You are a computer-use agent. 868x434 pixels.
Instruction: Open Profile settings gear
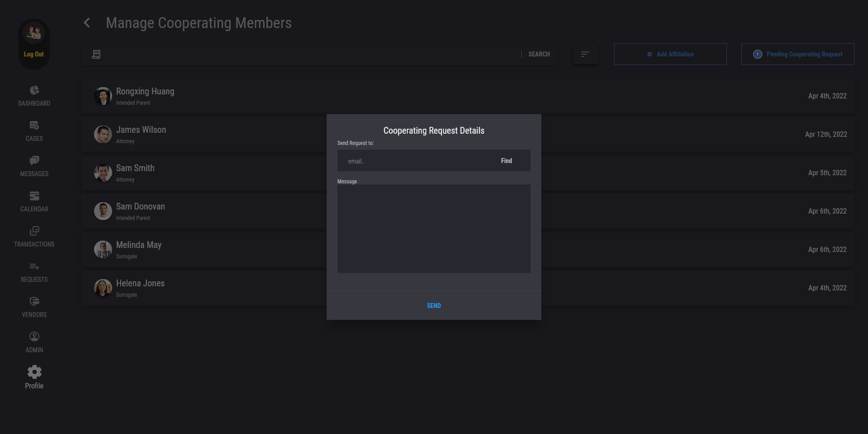(34, 372)
